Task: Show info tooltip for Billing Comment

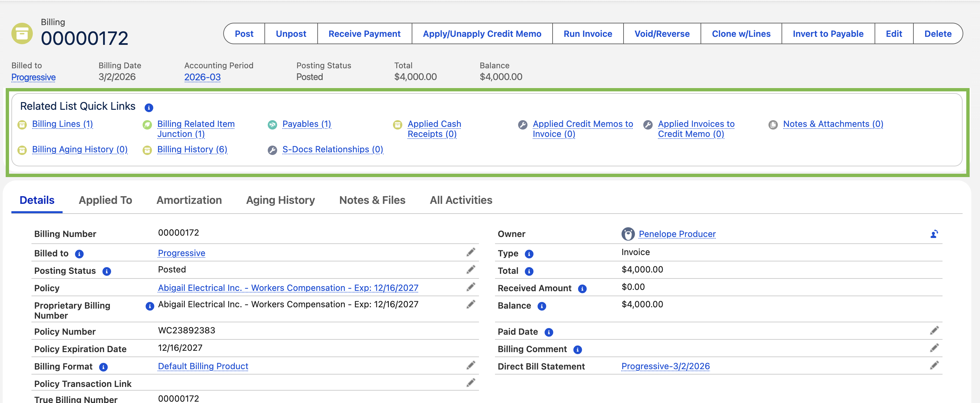Action: [x=577, y=350]
